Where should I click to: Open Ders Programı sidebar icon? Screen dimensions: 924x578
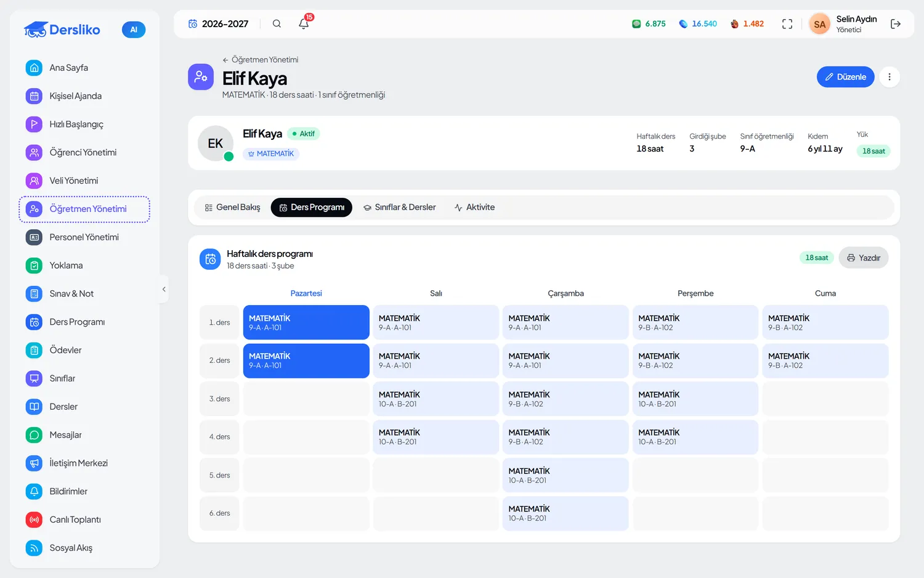tap(34, 322)
